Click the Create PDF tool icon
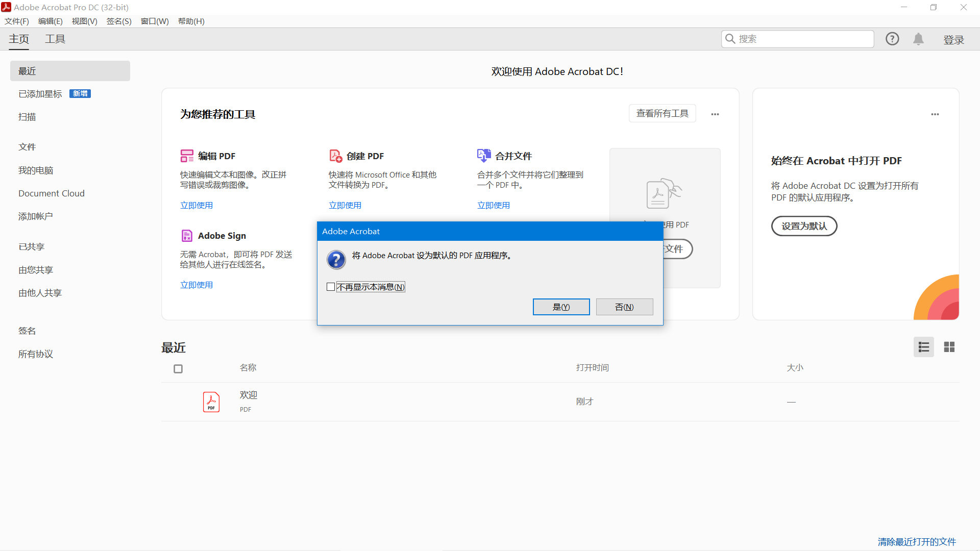This screenshot has height=551, width=980. (335, 156)
